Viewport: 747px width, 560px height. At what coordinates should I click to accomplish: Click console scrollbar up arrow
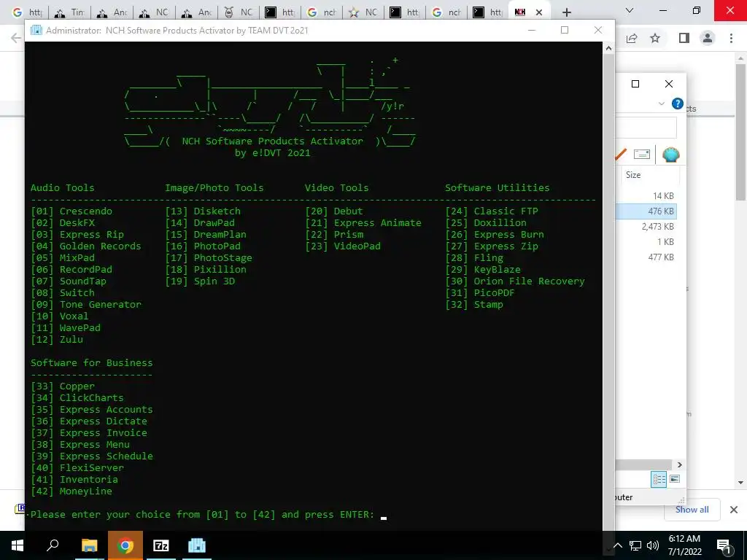[x=608, y=47]
